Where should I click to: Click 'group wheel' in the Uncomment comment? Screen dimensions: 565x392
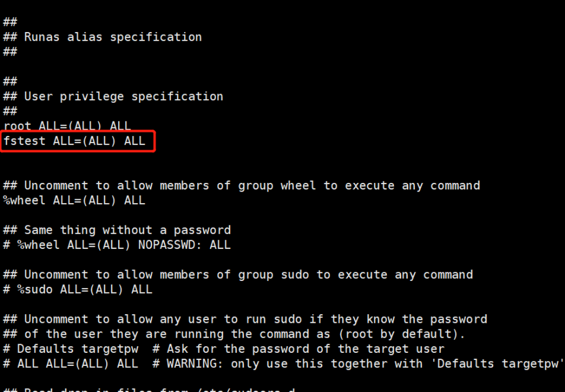(277, 186)
